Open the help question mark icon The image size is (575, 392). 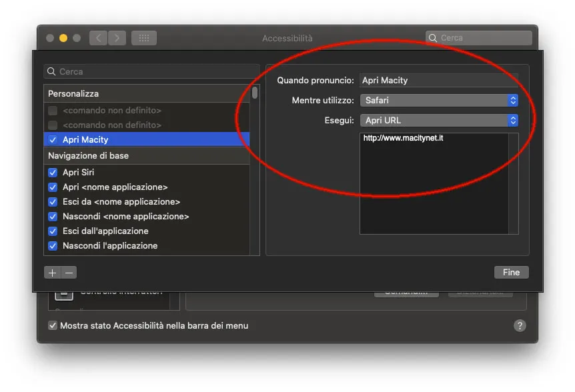point(520,325)
